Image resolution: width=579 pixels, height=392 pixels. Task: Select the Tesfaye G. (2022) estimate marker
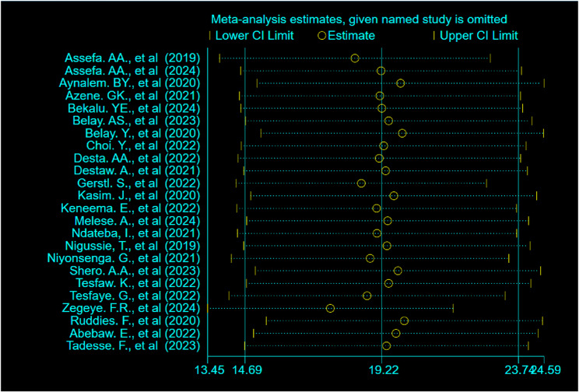coord(367,296)
